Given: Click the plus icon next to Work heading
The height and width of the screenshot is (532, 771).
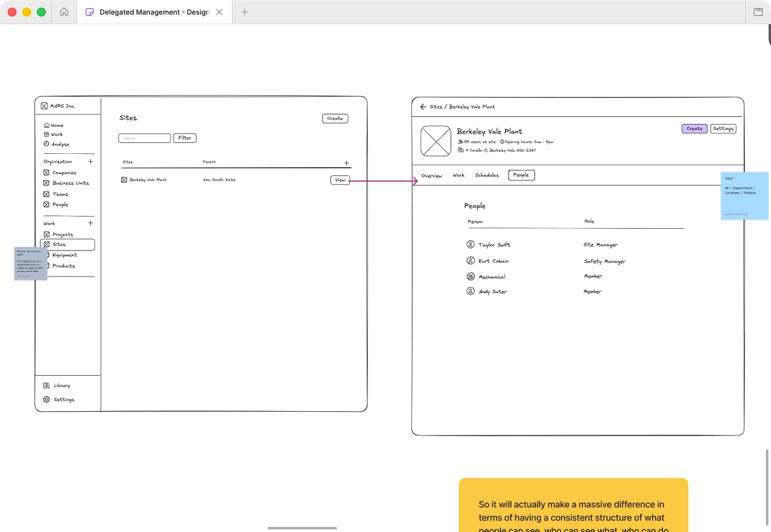Looking at the screenshot, I should pos(90,223).
